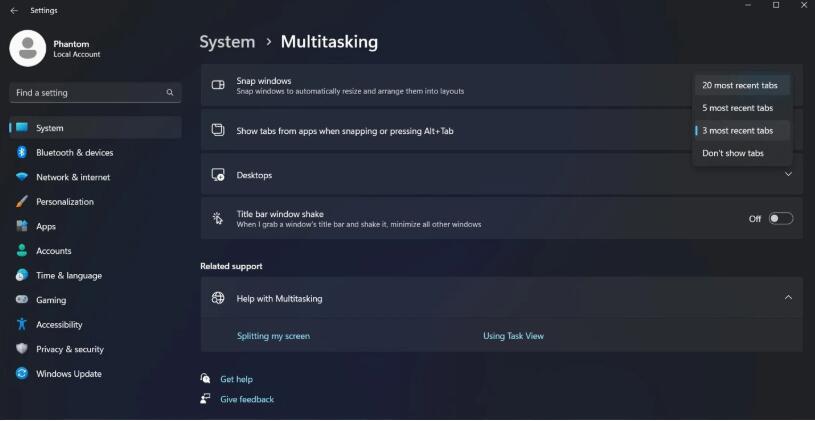Click the Give feedback person icon
This screenshot has width=815, height=421.
pos(205,399)
